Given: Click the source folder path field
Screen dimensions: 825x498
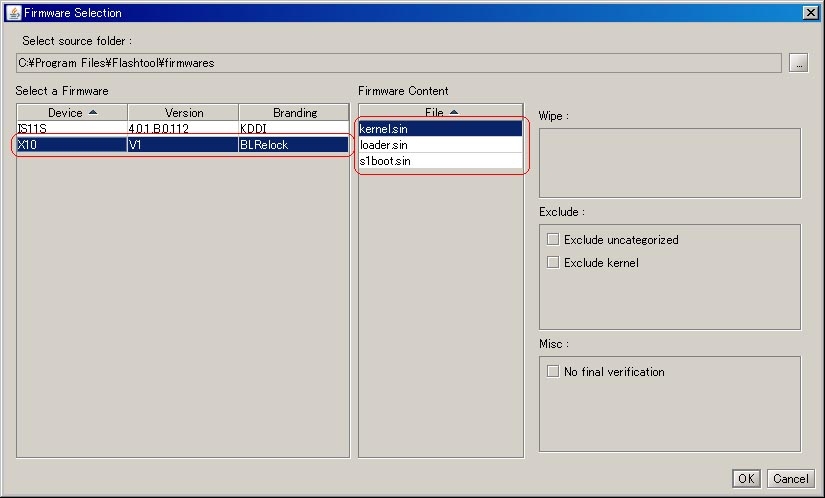Looking at the screenshot, I should 398,63.
